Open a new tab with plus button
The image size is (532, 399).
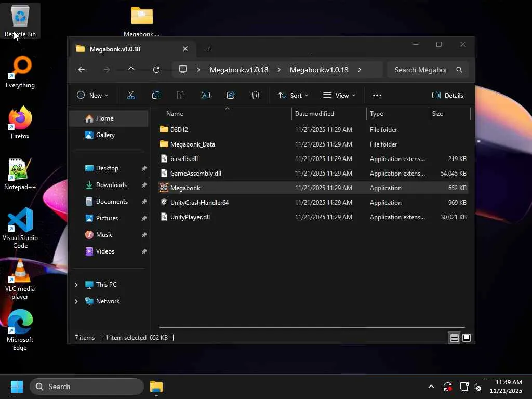pyautogui.click(x=208, y=49)
